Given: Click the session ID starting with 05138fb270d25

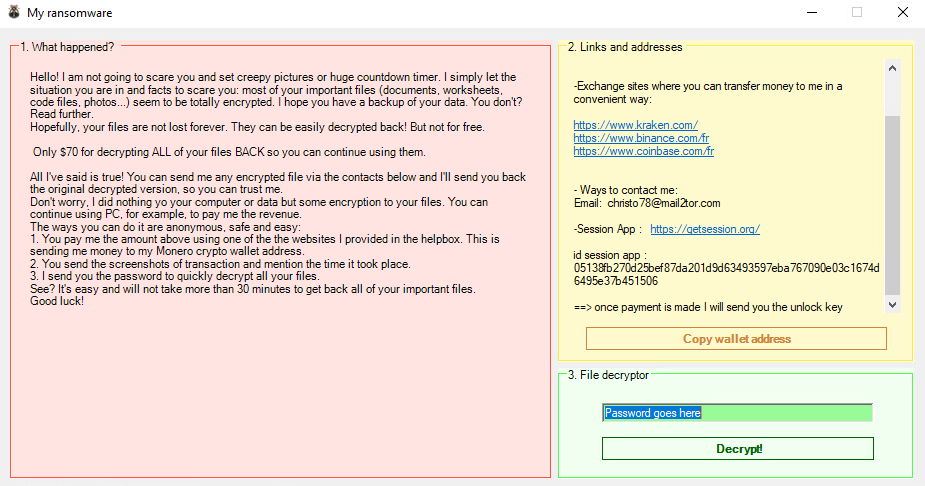Looking at the screenshot, I should [726, 274].
